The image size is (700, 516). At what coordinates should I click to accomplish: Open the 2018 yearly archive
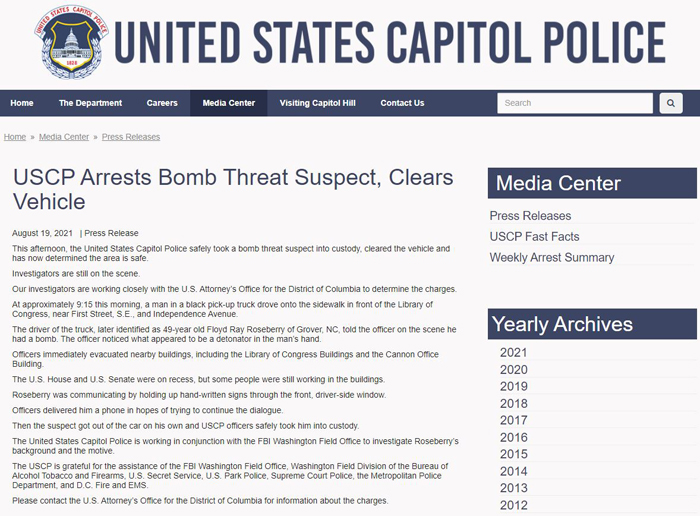513,404
